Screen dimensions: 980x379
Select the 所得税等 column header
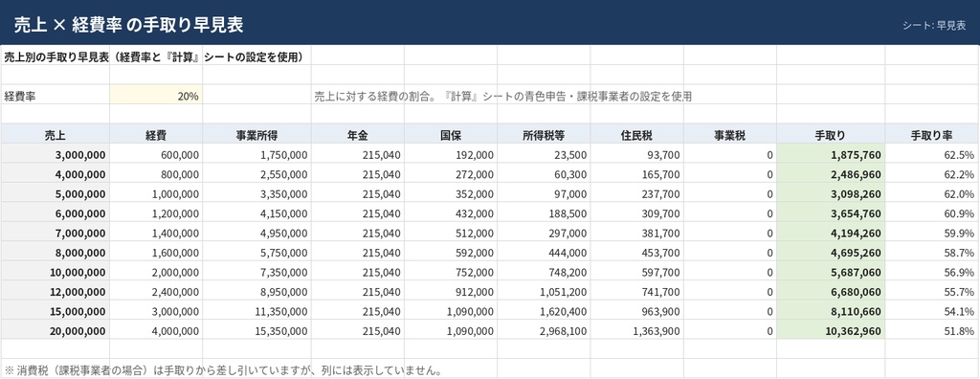tap(544, 134)
